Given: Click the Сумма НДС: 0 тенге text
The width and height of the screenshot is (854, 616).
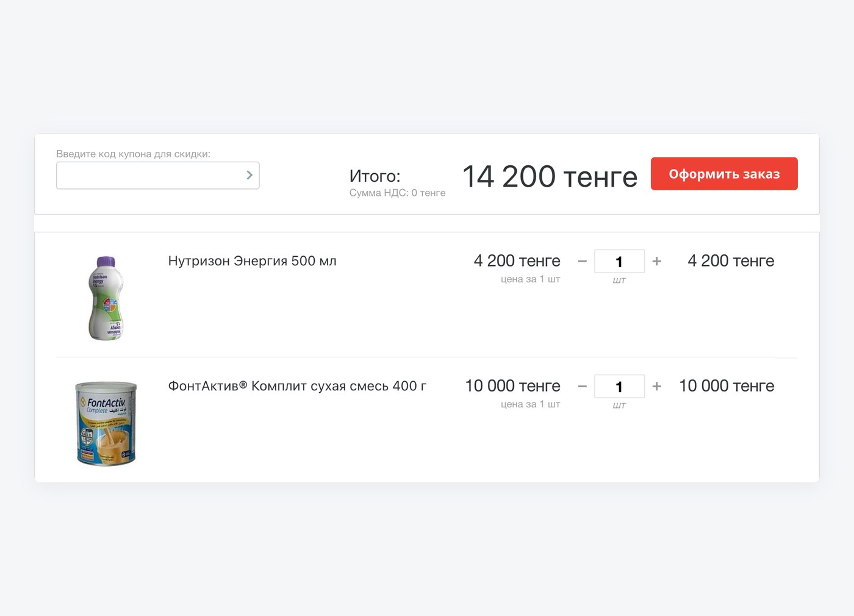Looking at the screenshot, I should (x=397, y=193).
